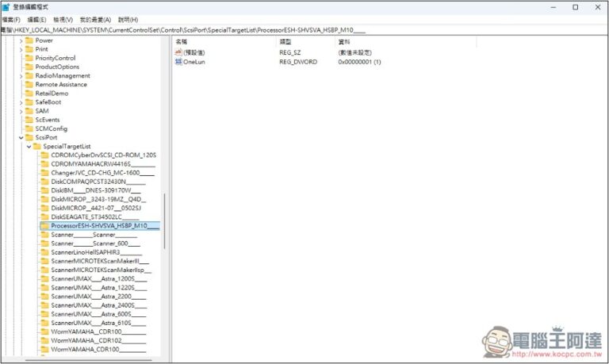
Task: Click folder icon of WormYAMAHA__CDR102 key
Action: (x=45, y=340)
